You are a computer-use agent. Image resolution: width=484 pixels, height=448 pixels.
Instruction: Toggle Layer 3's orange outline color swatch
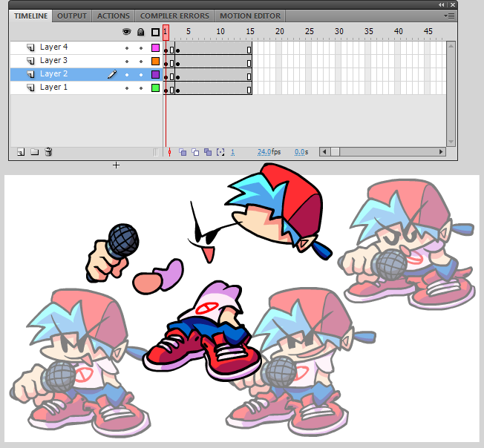(156, 61)
